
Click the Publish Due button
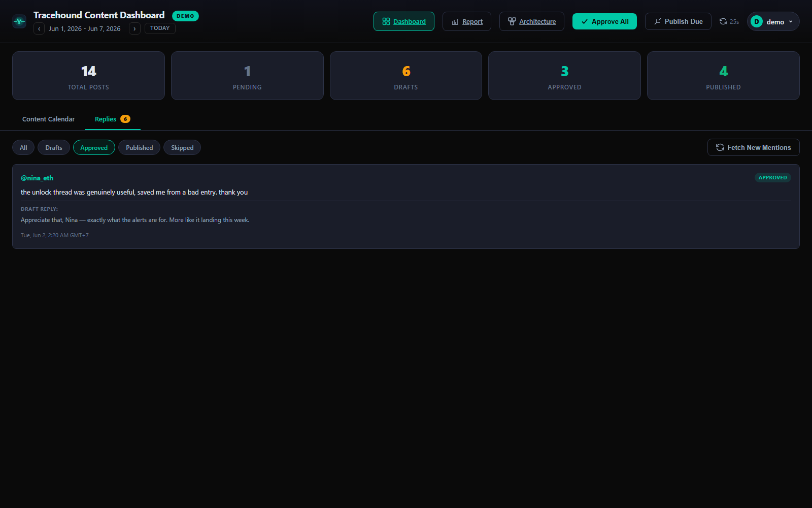coord(678,21)
